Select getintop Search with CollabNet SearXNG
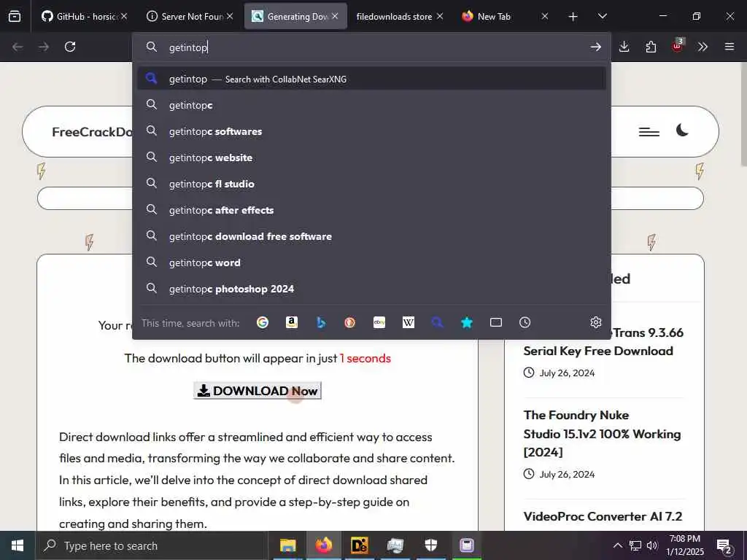This screenshot has height=560, width=747. 371,79
